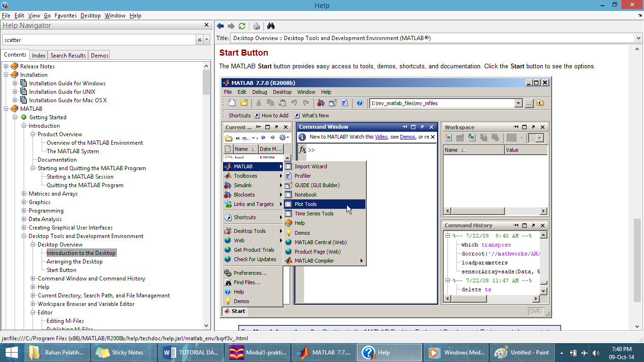
Task: Select The MATLAB System topic
Action: [x=73, y=151]
